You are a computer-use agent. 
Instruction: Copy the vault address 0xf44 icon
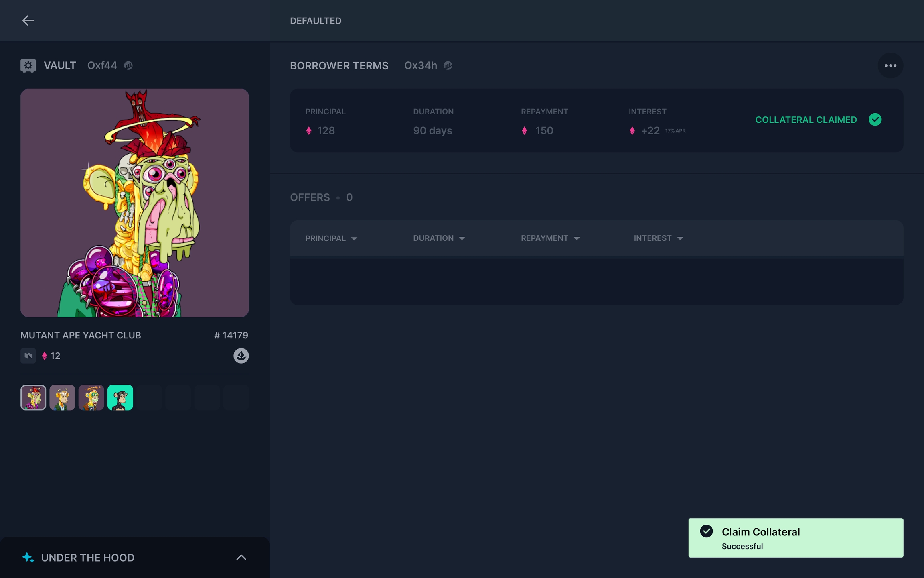128,65
